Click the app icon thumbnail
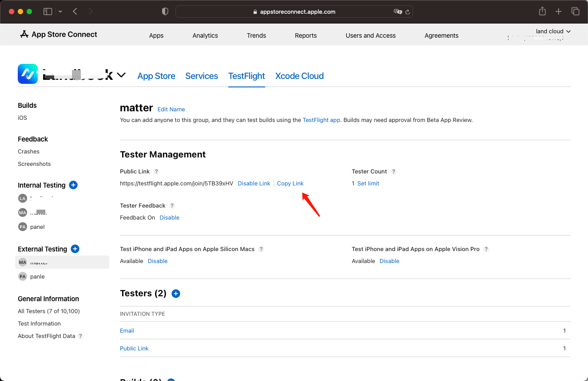588x381 pixels. (x=28, y=74)
